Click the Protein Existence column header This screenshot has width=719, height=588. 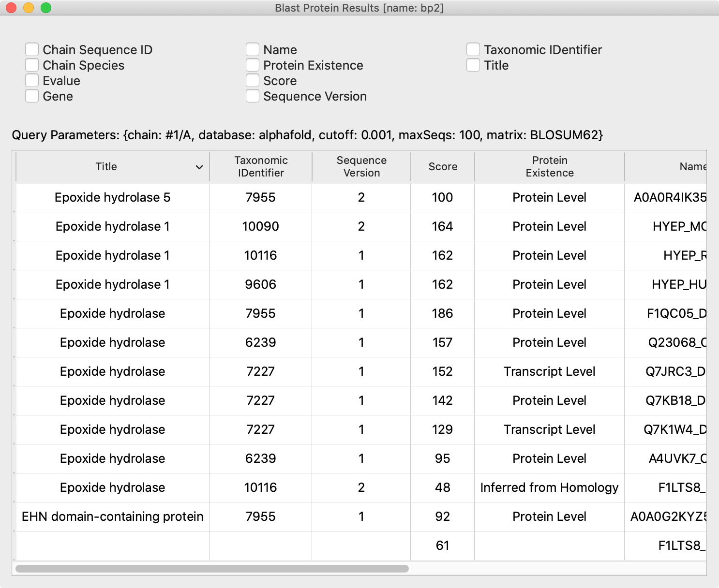pos(549,167)
